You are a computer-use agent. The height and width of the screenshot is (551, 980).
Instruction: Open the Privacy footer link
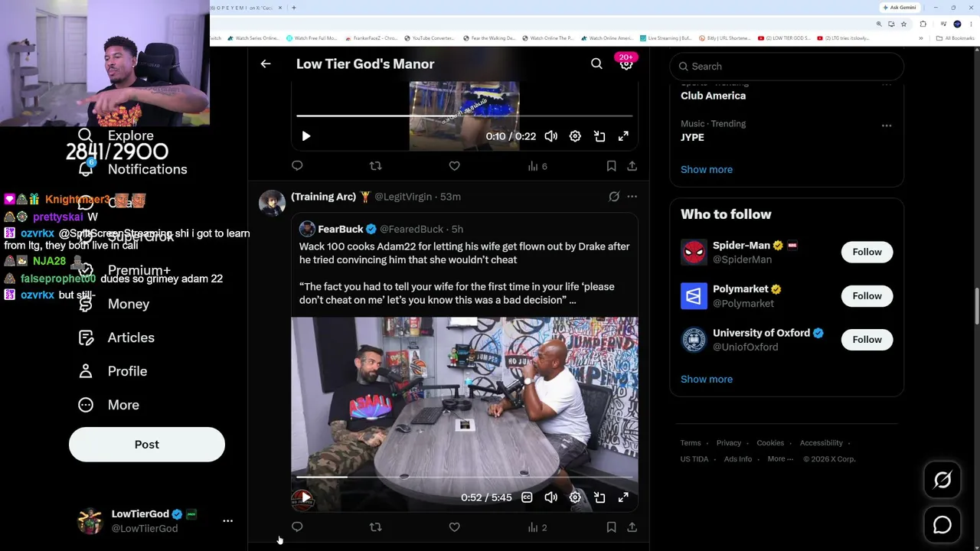coord(729,443)
